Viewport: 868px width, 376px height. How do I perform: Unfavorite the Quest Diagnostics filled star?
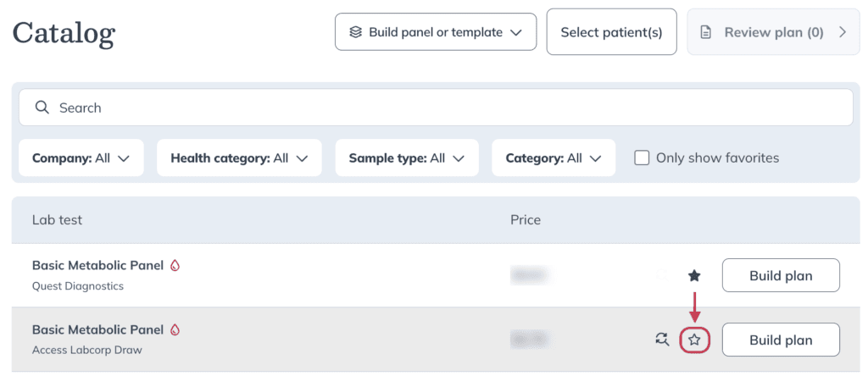693,275
